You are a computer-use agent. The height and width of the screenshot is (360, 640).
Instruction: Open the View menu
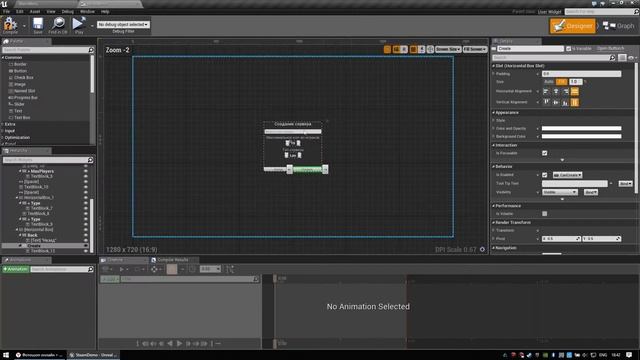point(51,11)
